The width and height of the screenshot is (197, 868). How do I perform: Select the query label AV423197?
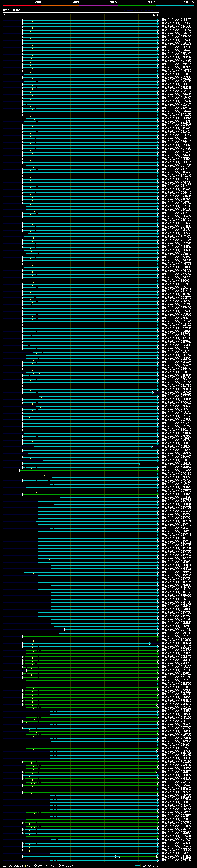coord(11,10)
